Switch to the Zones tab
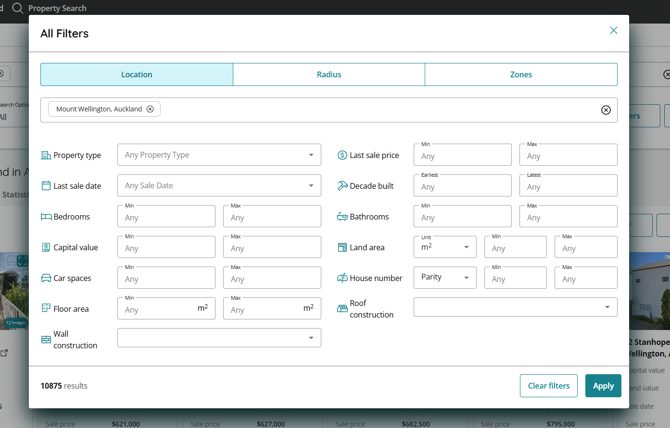 (521, 74)
